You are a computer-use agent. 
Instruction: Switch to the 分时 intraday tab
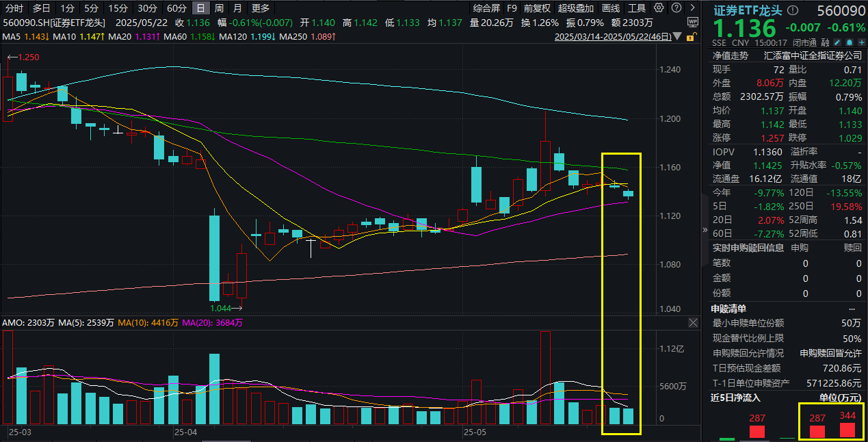pyautogui.click(x=14, y=8)
